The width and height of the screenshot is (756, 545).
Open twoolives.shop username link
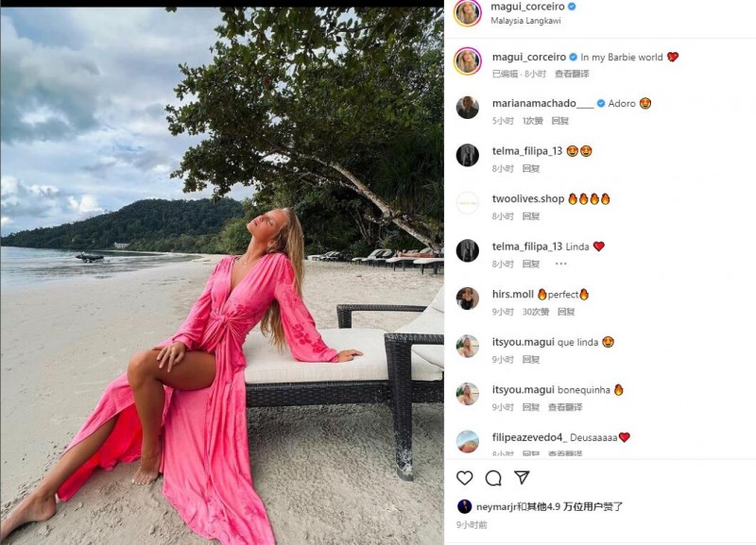(528, 198)
